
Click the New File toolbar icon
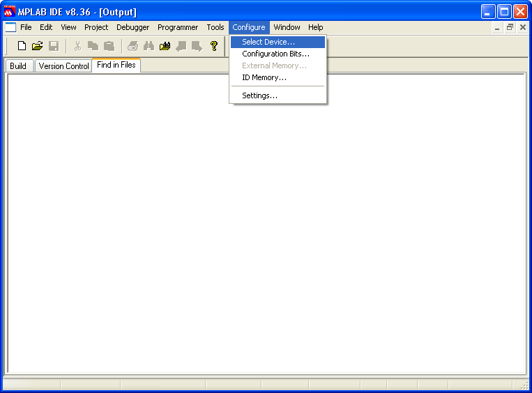pyautogui.click(x=22, y=46)
